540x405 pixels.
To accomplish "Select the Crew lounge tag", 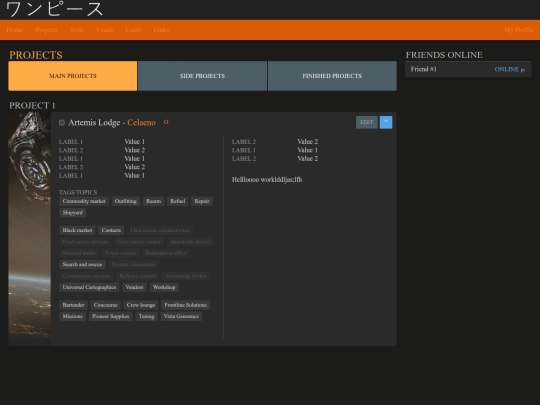I will point(141,305).
